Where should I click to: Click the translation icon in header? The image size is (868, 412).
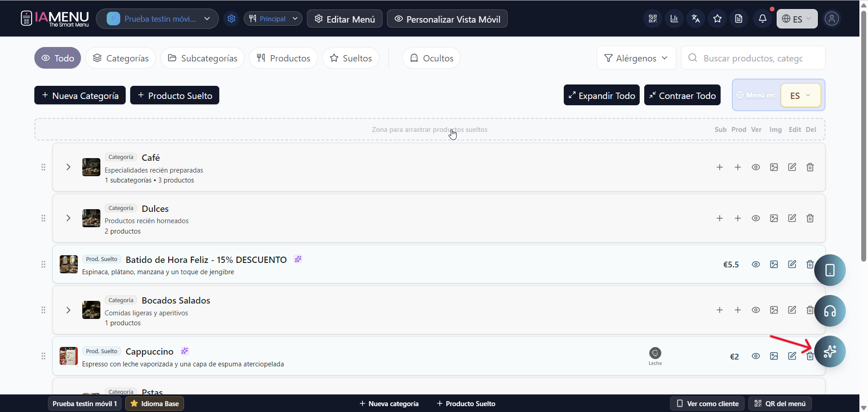(696, 19)
